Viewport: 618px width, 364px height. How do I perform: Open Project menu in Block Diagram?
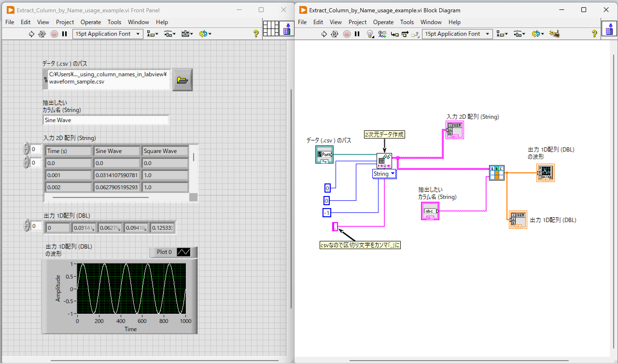point(357,22)
